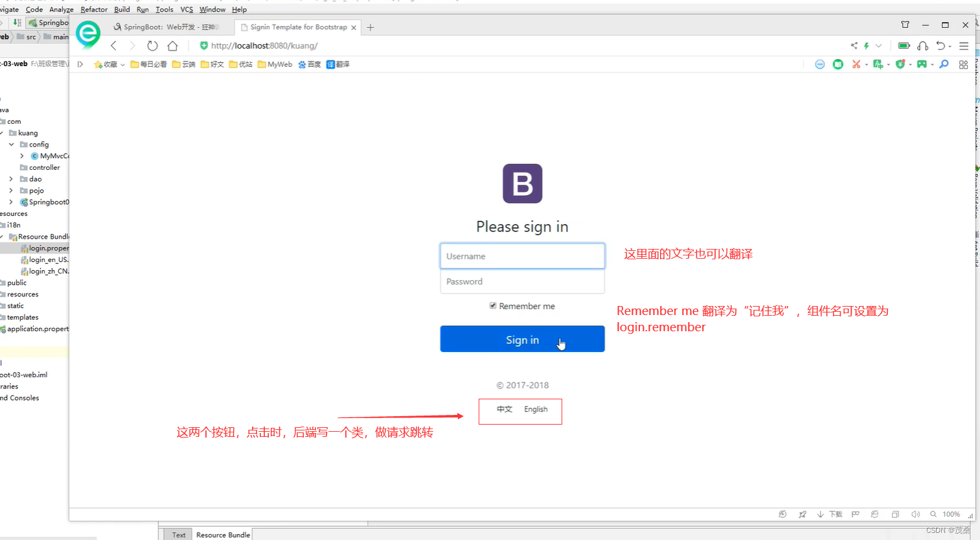Viewport: 980px width, 540px height.
Task: Click the Sign in button
Action: 522,338
